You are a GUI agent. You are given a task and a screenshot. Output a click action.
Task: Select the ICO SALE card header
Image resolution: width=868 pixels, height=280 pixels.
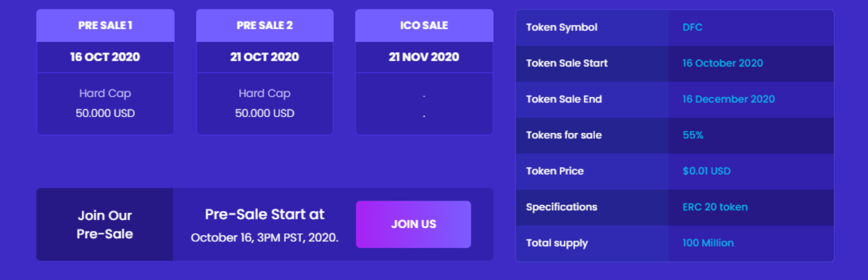424,25
